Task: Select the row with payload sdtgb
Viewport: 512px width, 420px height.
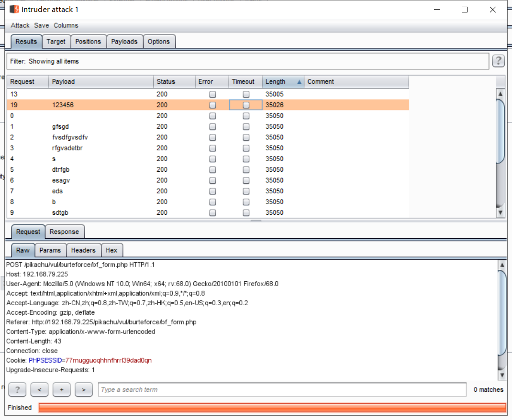Action: pyautogui.click(x=208, y=213)
